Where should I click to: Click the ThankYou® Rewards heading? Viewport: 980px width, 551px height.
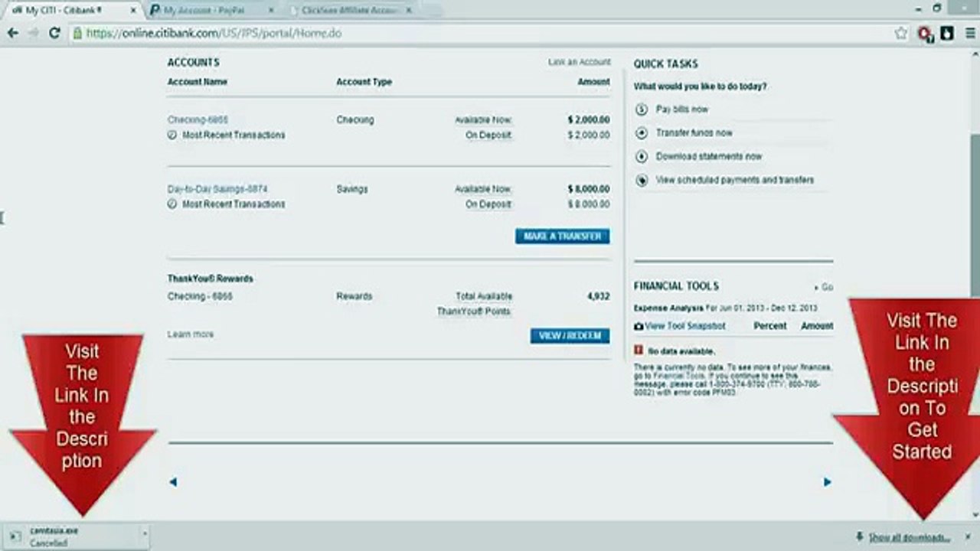211,279
